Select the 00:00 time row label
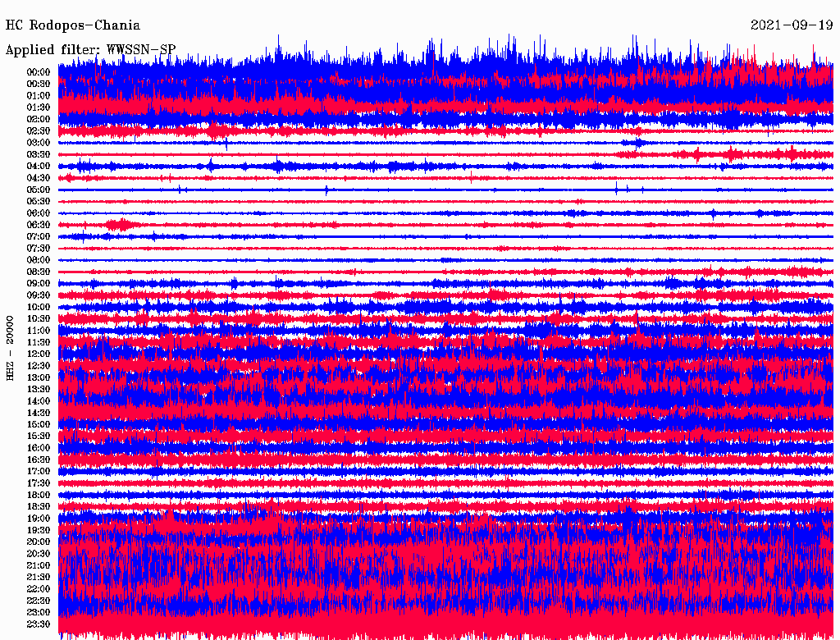 pos(39,72)
